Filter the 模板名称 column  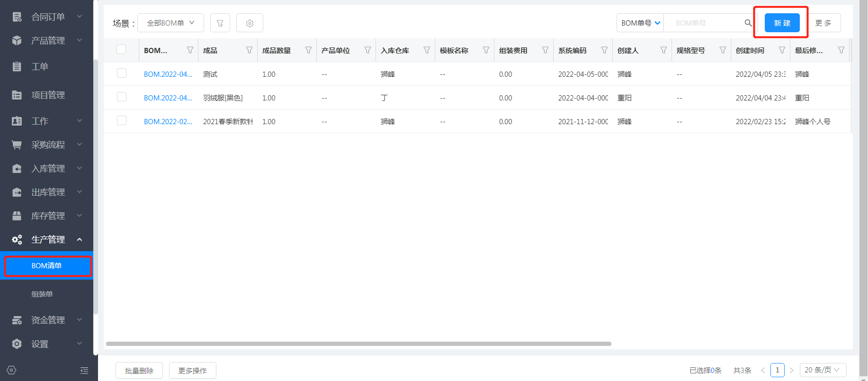486,50
